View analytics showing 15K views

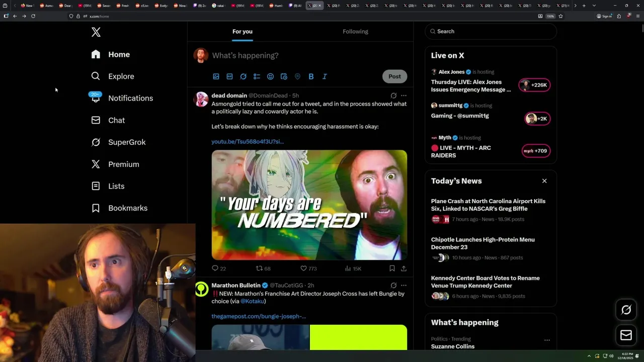point(353,268)
